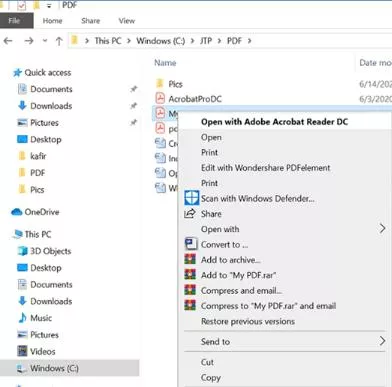Click Scan with Windows Defender shield icon

(192, 198)
